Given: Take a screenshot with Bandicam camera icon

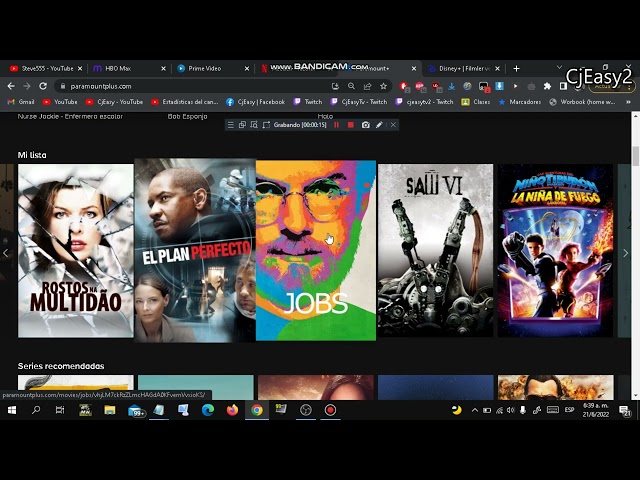Looking at the screenshot, I should (366, 125).
